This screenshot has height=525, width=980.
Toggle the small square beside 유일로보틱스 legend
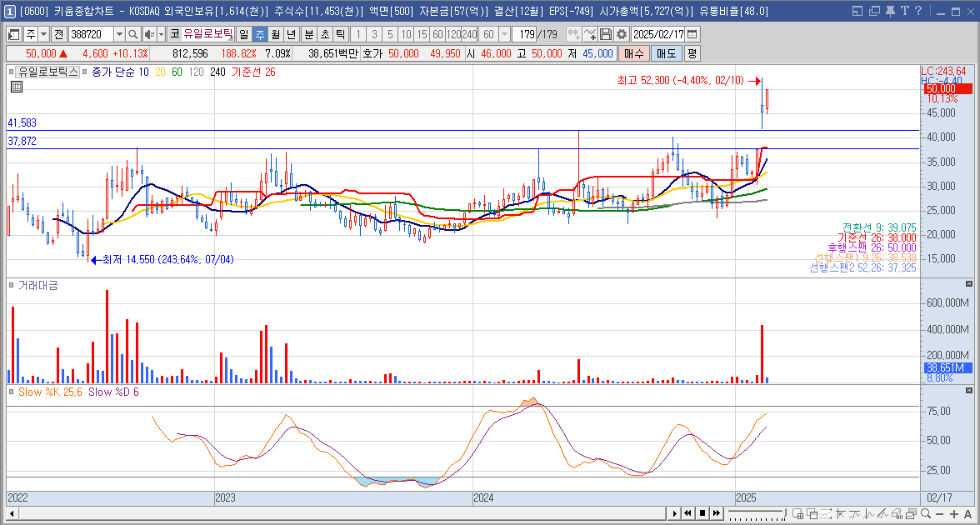point(12,72)
